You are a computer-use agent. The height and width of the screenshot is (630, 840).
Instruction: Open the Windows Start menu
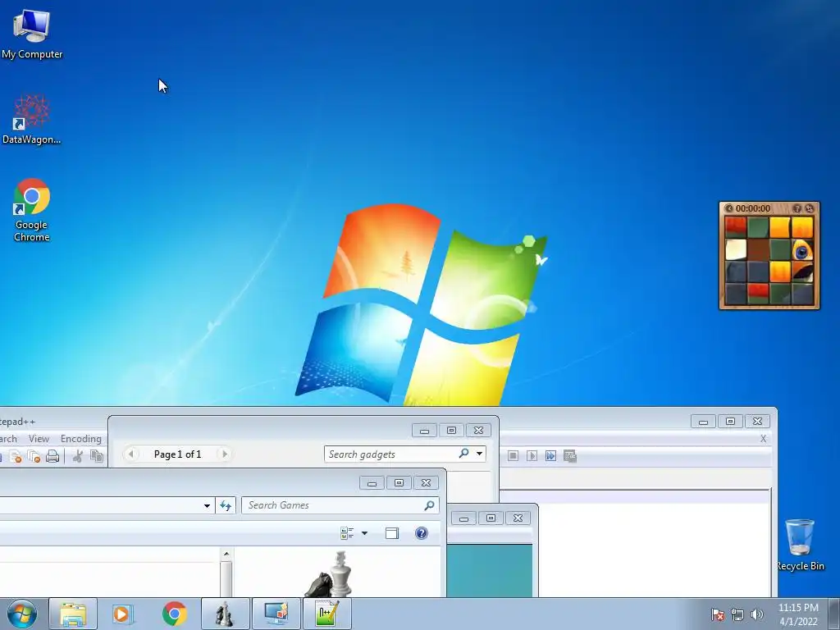(22, 614)
